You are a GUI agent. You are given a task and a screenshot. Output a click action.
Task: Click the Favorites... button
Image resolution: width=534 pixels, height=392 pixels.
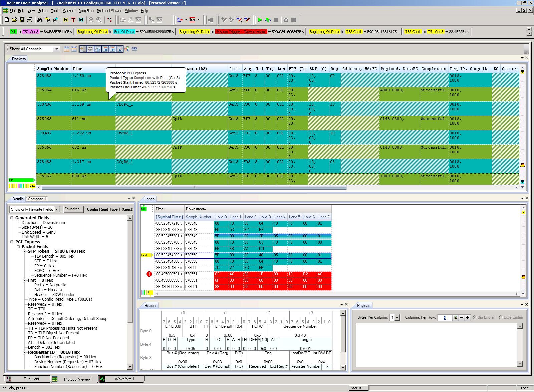point(73,209)
